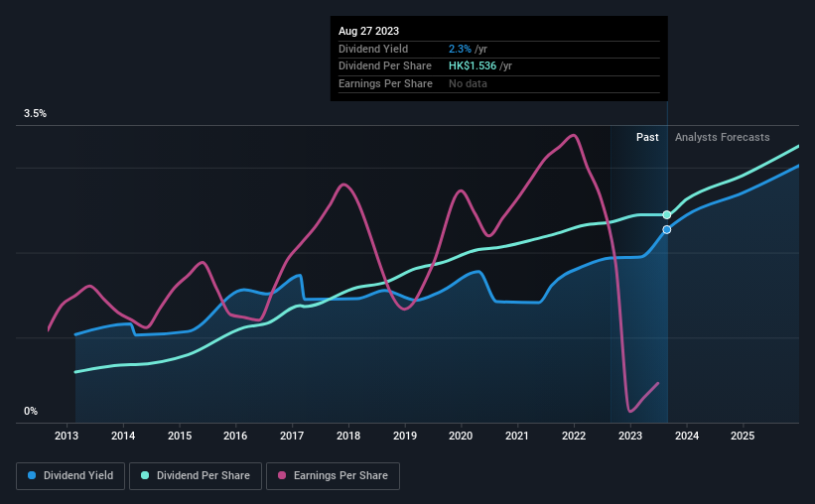Click the 2018 x-axis label
Viewport: 815px width, 504px height.
(x=348, y=436)
